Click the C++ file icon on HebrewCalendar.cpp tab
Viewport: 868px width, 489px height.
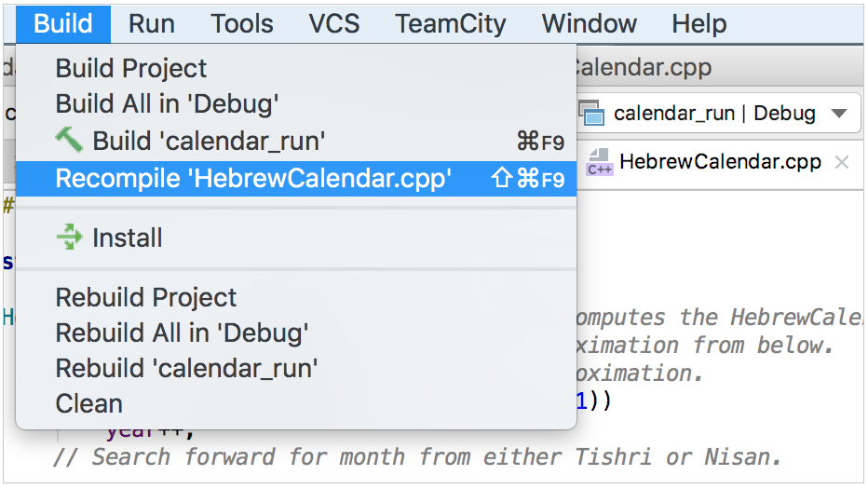(x=599, y=163)
